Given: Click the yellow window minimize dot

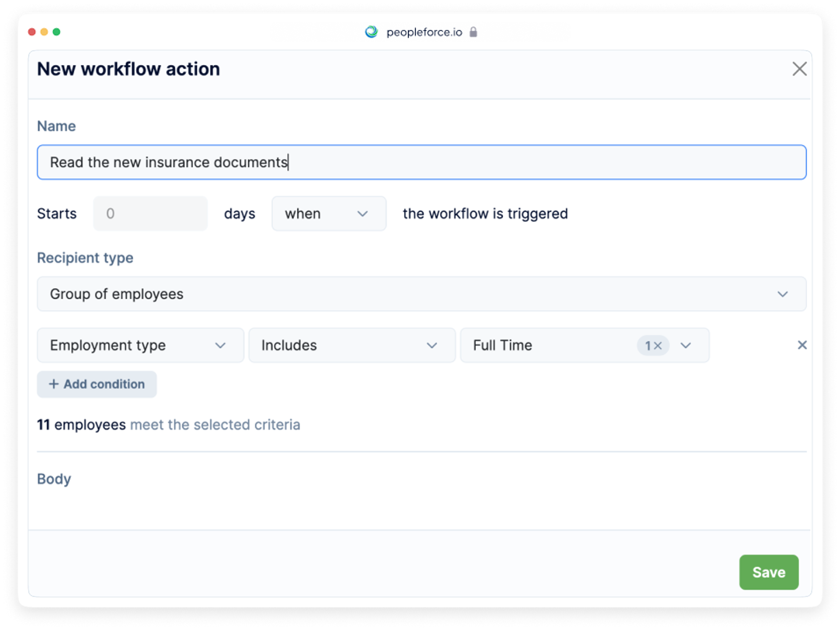Looking at the screenshot, I should pyautogui.click(x=44, y=32).
